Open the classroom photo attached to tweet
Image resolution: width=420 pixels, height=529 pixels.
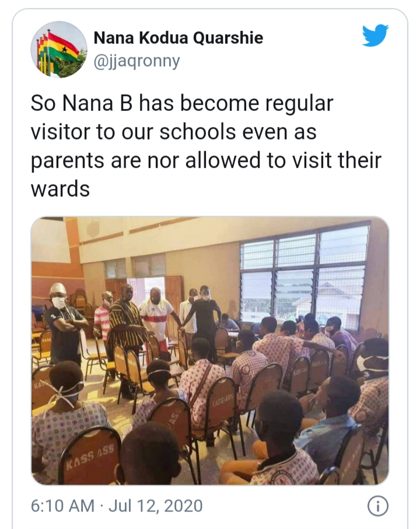pyautogui.click(x=209, y=350)
